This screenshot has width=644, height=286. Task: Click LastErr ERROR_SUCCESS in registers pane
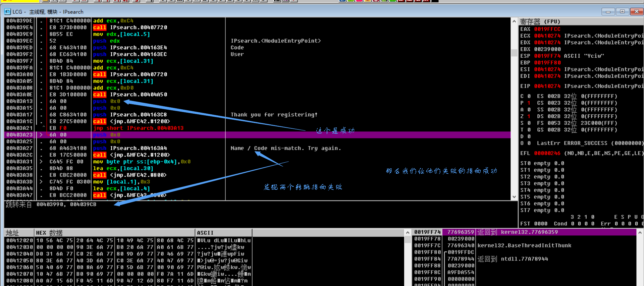(590, 143)
